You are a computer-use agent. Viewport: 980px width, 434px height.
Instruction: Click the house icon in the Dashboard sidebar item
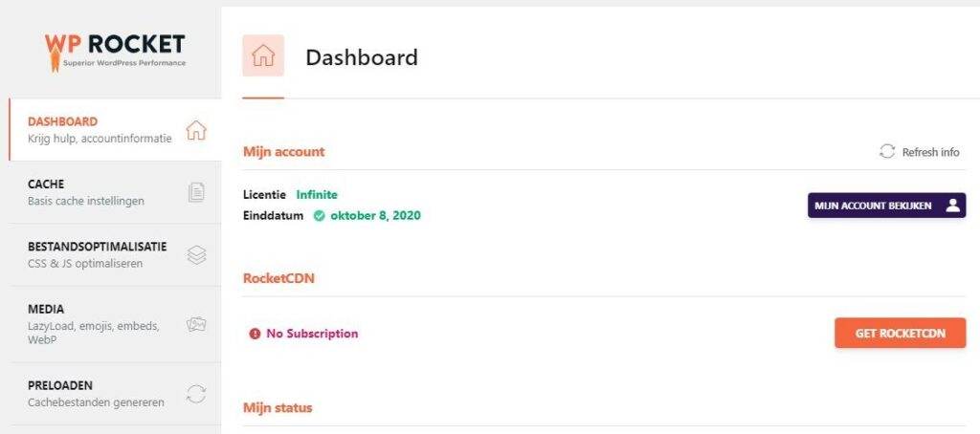(x=196, y=130)
